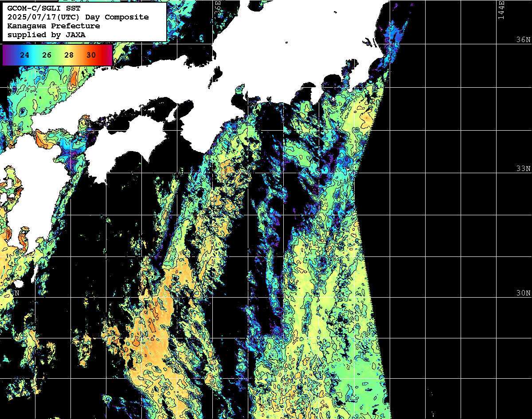This screenshot has width=532, height=419.
Task: Click the 28 value on the color scale
Action: click(x=69, y=55)
